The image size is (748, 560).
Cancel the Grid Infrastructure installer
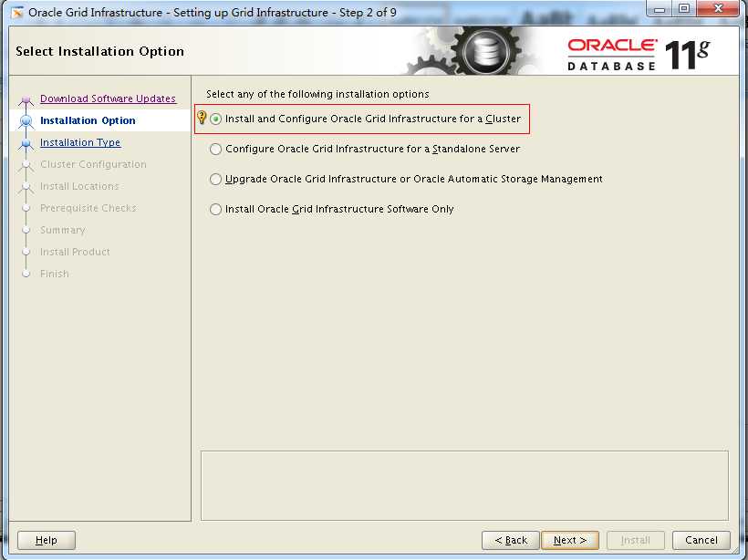(701, 541)
